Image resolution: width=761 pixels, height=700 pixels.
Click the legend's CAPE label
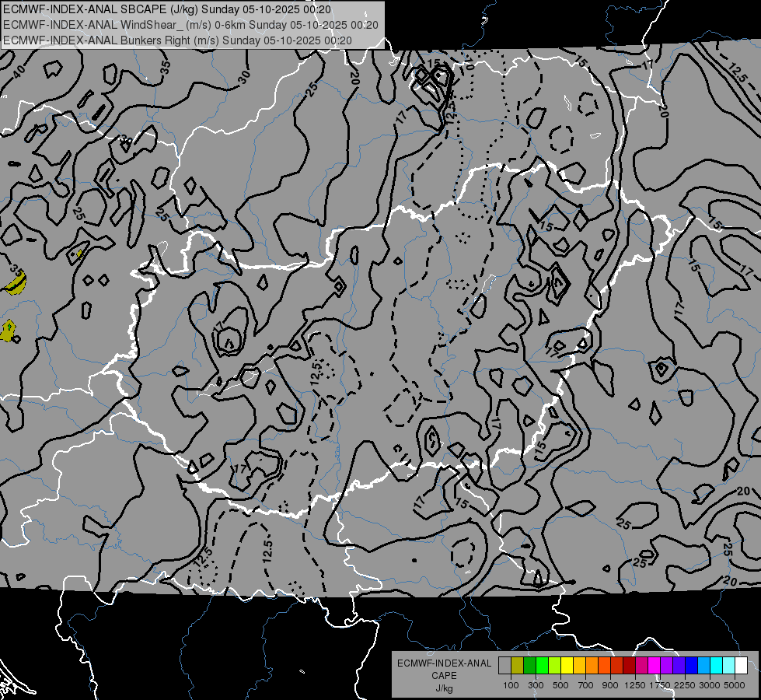[x=444, y=676]
